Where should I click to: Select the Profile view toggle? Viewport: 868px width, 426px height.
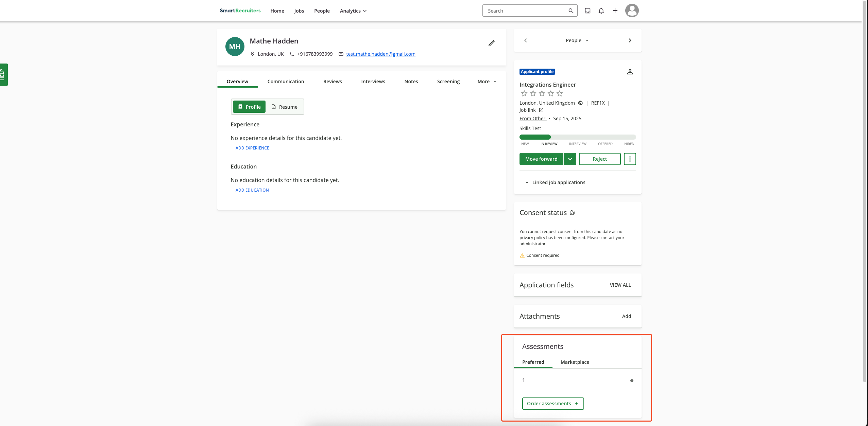[249, 107]
